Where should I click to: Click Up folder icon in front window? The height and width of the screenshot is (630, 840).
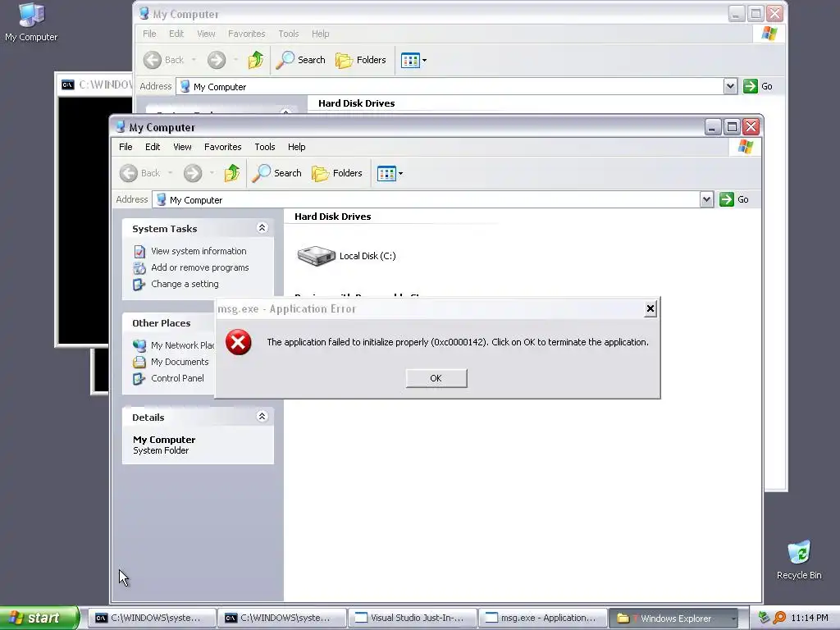(x=232, y=173)
